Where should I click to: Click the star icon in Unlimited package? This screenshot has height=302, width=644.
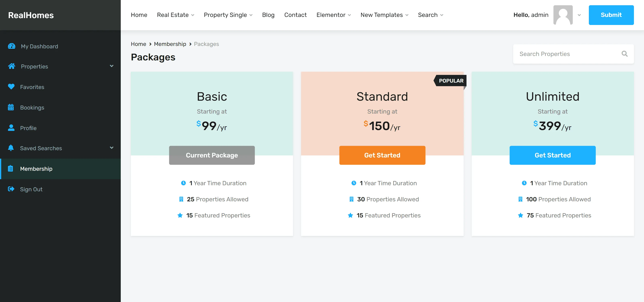(520, 215)
